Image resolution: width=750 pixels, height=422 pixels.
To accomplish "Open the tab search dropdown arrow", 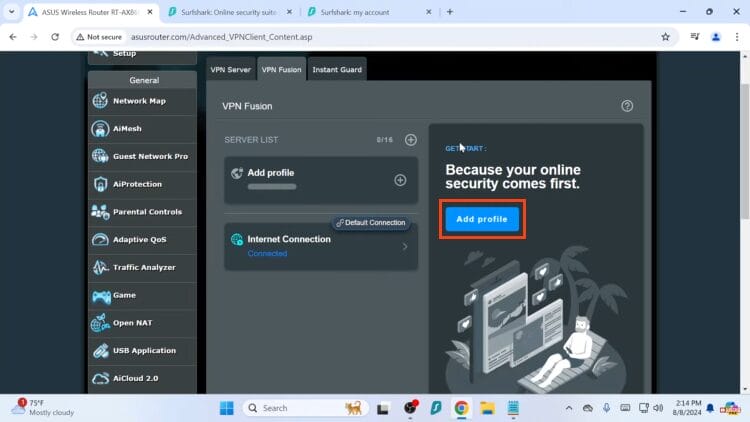I will [x=11, y=11].
